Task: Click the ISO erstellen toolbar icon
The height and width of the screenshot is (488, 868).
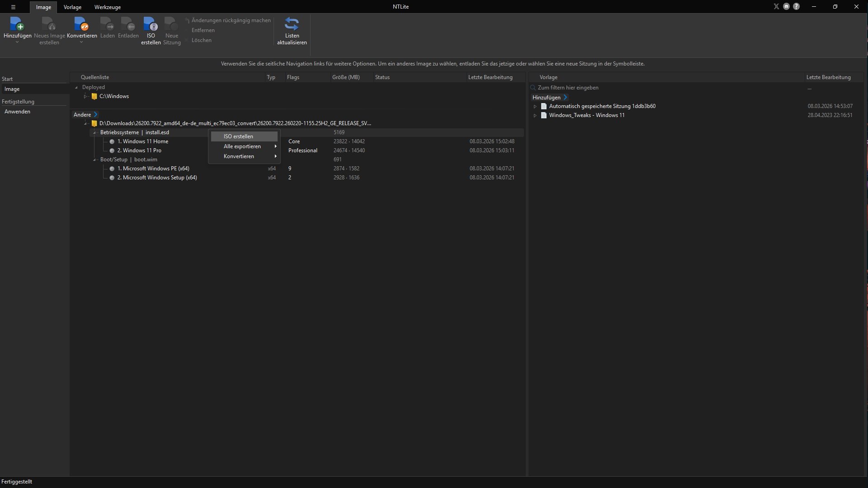Action: tap(151, 24)
